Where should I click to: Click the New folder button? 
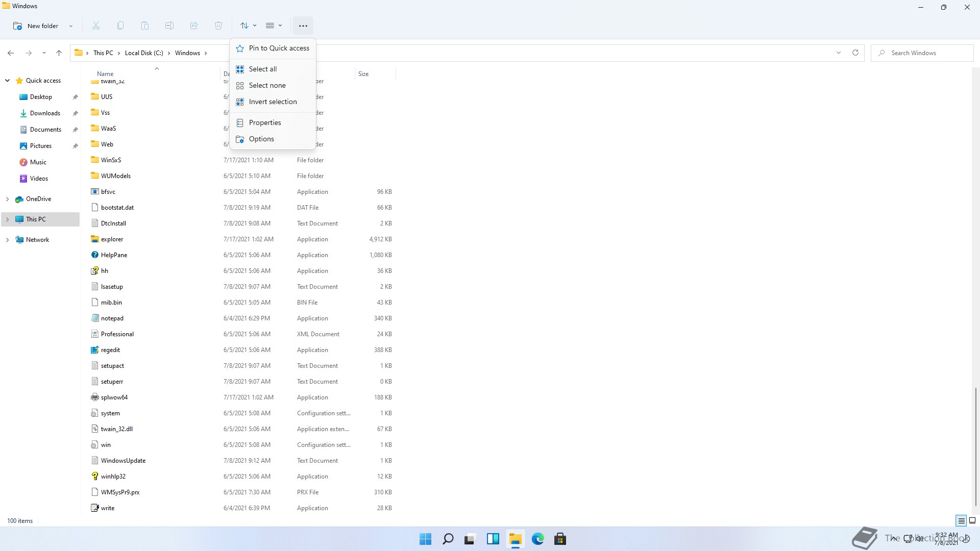pos(36,26)
